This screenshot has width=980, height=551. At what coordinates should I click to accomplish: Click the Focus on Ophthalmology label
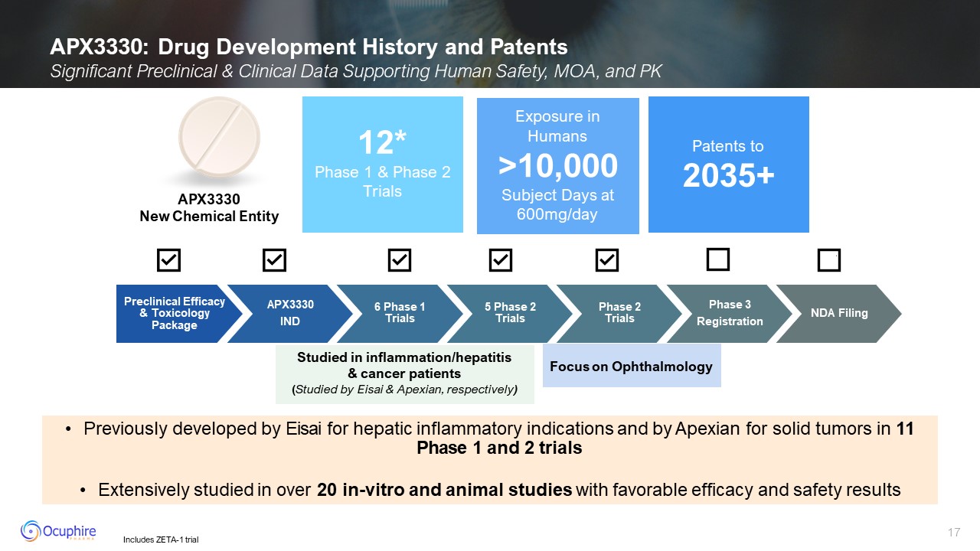coord(632,367)
